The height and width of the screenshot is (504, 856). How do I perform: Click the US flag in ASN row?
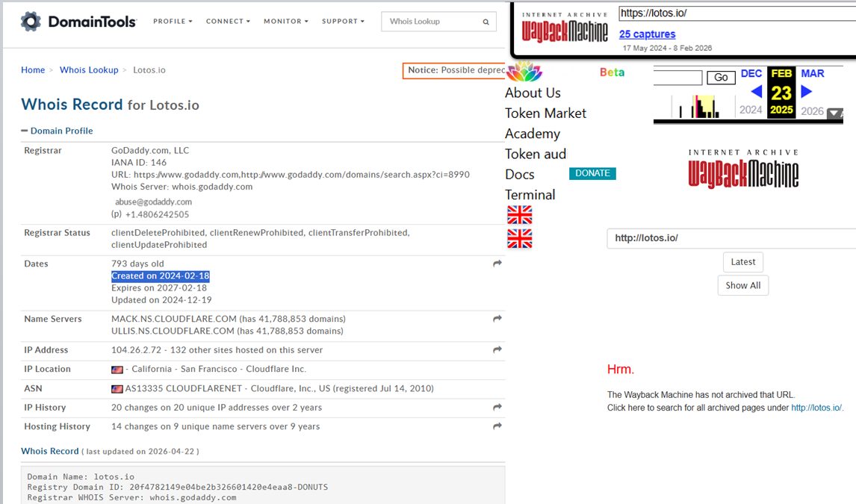pyautogui.click(x=117, y=389)
